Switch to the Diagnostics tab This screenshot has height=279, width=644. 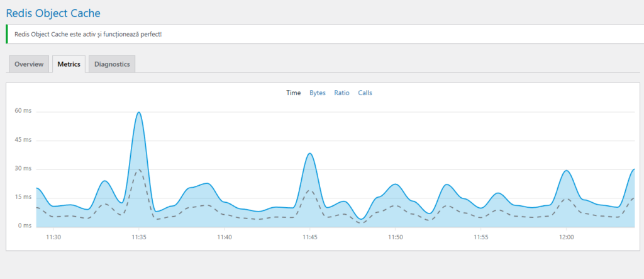[112, 64]
